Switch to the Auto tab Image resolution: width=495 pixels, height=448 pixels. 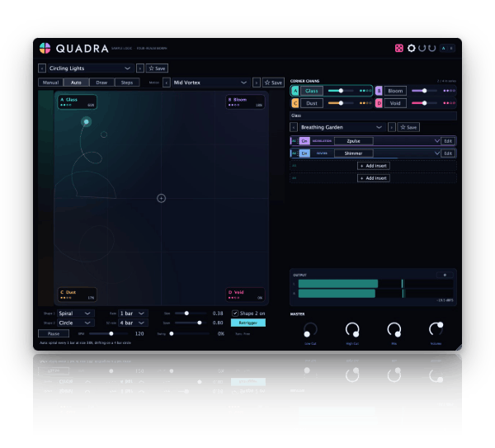(76, 83)
